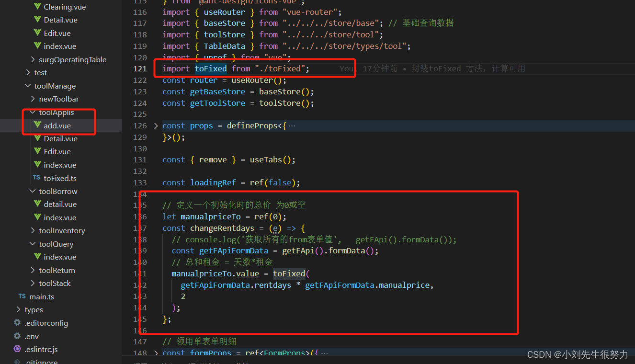Click getFApiFormData.manualprice on line 142
Viewport: 635px width, 364px height.
point(368,285)
